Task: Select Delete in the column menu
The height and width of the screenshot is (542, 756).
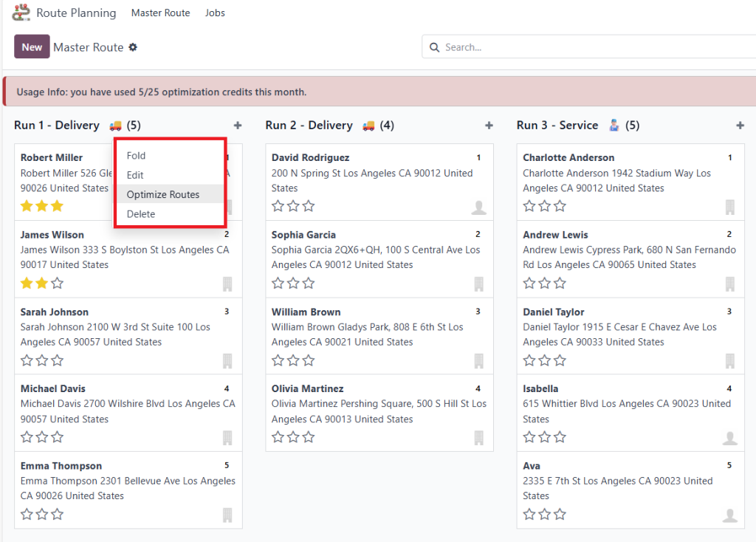Action: pos(141,214)
